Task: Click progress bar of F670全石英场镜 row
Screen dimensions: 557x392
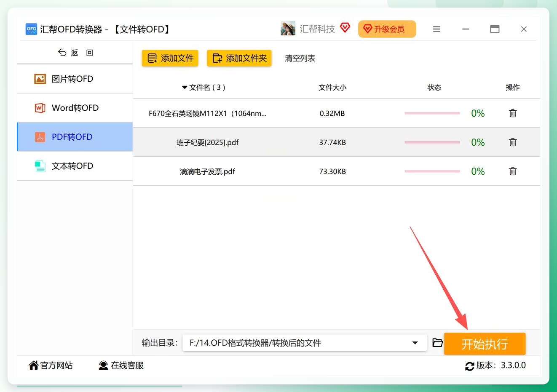Action: pyautogui.click(x=432, y=113)
